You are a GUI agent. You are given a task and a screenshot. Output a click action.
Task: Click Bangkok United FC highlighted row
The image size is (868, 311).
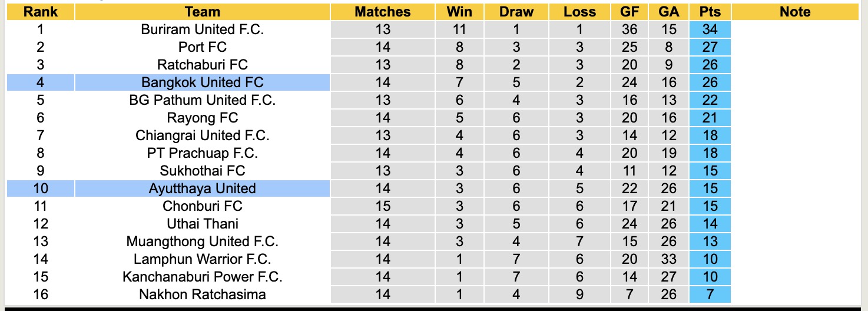click(x=202, y=82)
